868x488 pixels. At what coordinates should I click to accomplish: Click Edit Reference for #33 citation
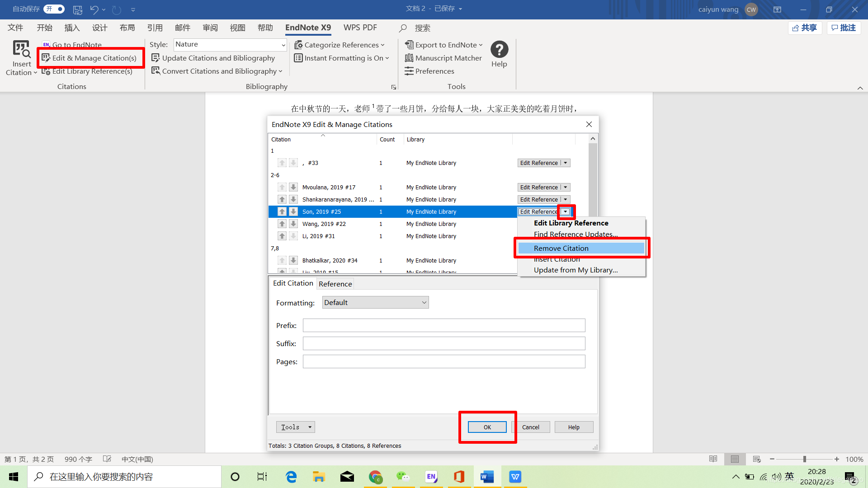[539, 163]
